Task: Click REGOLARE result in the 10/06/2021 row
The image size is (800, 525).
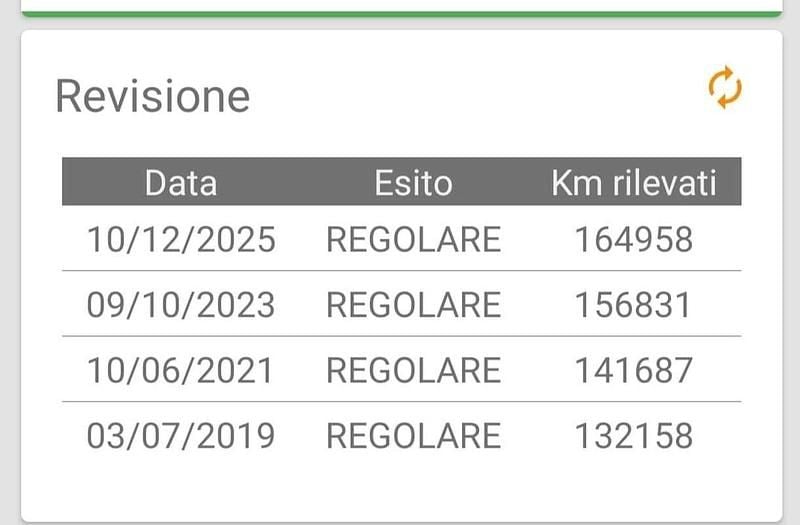Action: pos(413,371)
